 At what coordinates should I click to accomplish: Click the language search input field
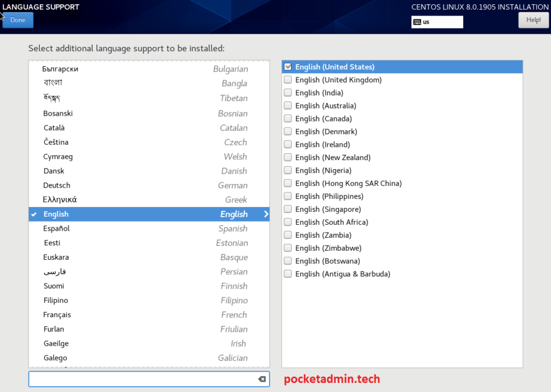click(x=143, y=379)
